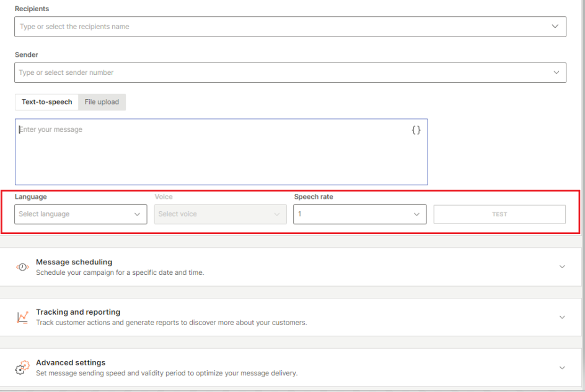Viewport: 585px width, 392px height.
Task: Insert placeholder using curly braces icon
Action: pyautogui.click(x=416, y=130)
